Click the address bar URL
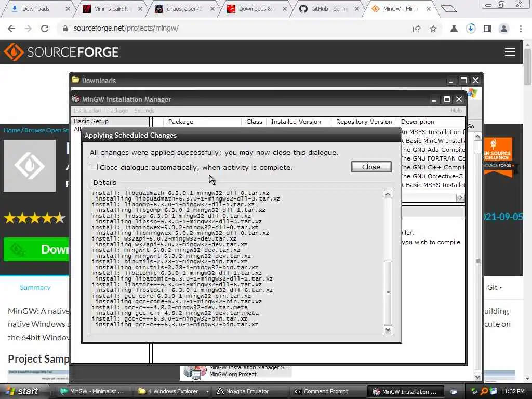532x399 pixels. (x=126, y=29)
